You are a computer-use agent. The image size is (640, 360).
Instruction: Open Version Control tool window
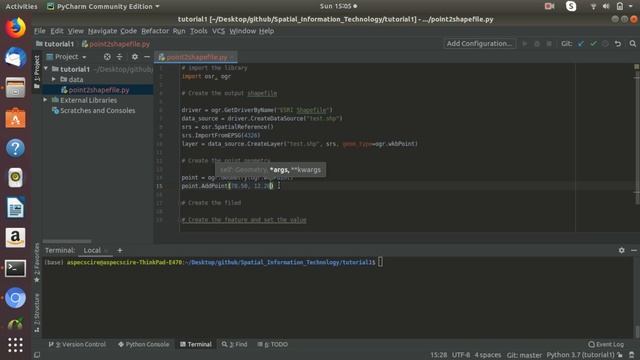tap(77, 344)
